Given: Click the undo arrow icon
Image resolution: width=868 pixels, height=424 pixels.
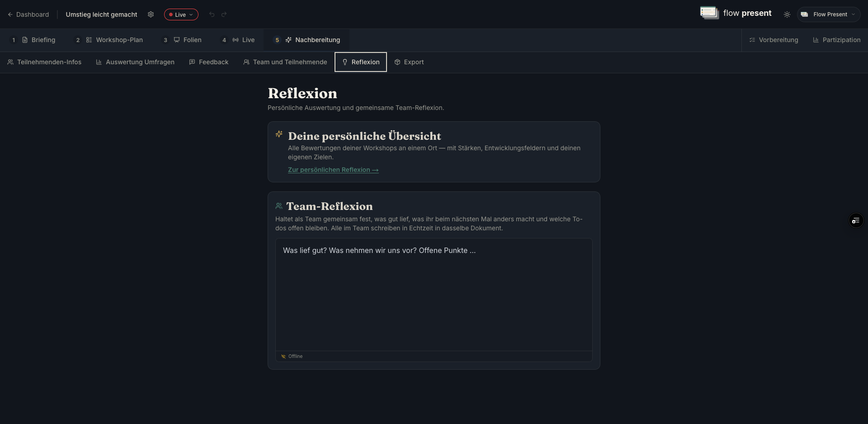Looking at the screenshot, I should click(x=212, y=14).
